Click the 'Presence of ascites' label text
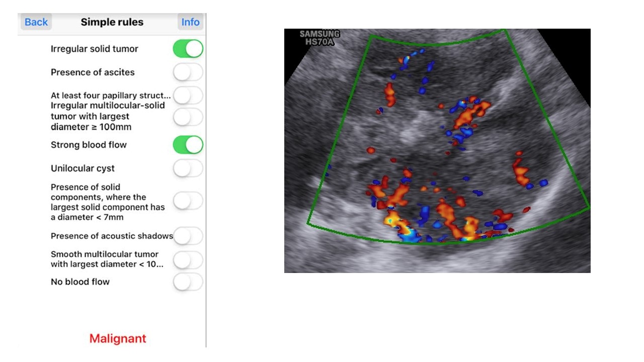This screenshot has width=644, height=362. (x=93, y=72)
